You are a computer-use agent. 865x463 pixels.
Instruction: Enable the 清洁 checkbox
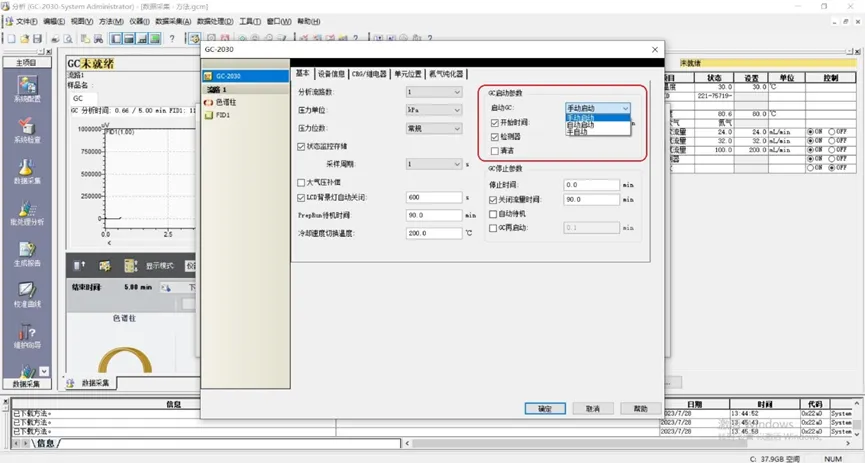495,151
